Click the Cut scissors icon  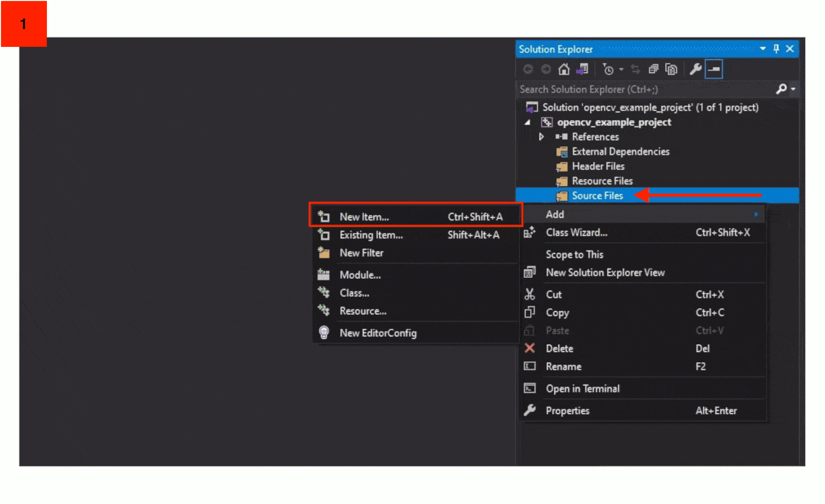tap(530, 294)
